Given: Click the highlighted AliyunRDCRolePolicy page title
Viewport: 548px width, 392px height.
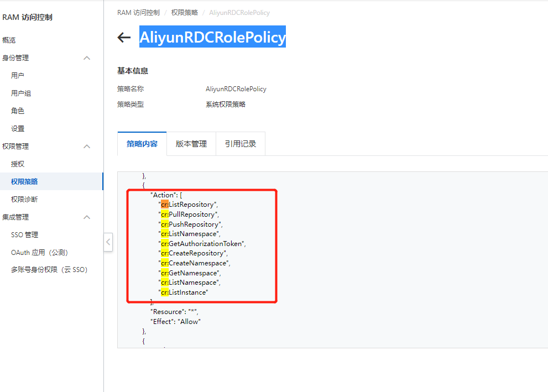Looking at the screenshot, I should tap(212, 36).
